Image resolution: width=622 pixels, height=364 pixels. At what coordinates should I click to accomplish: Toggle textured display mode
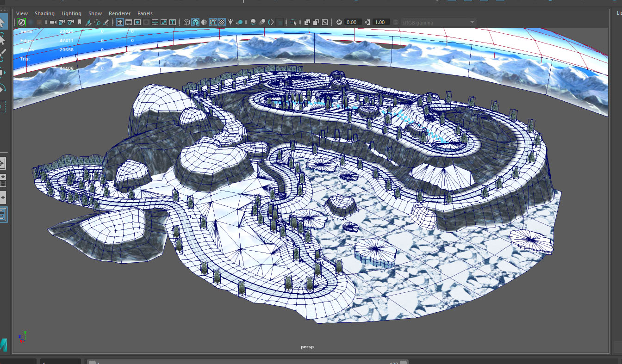tap(222, 22)
